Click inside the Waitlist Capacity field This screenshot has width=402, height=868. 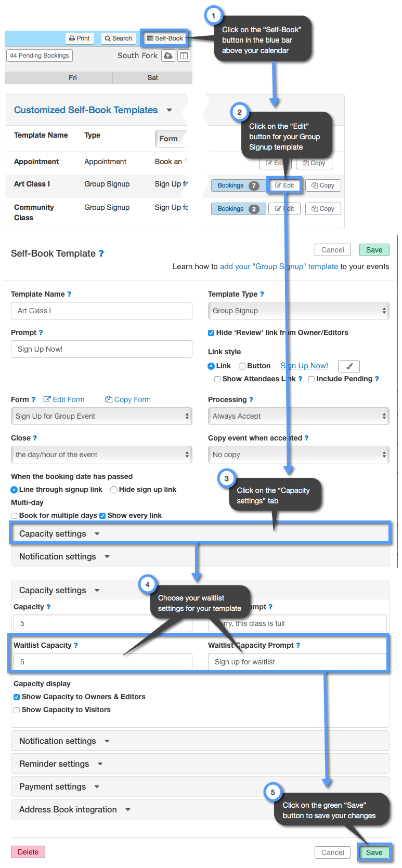click(101, 661)
